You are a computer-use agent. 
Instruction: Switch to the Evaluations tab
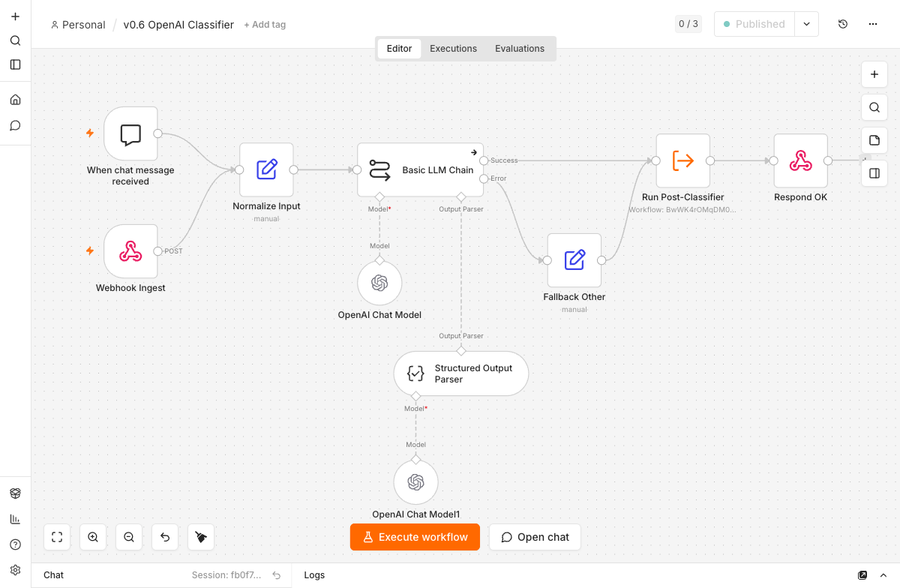pos(520,49)
